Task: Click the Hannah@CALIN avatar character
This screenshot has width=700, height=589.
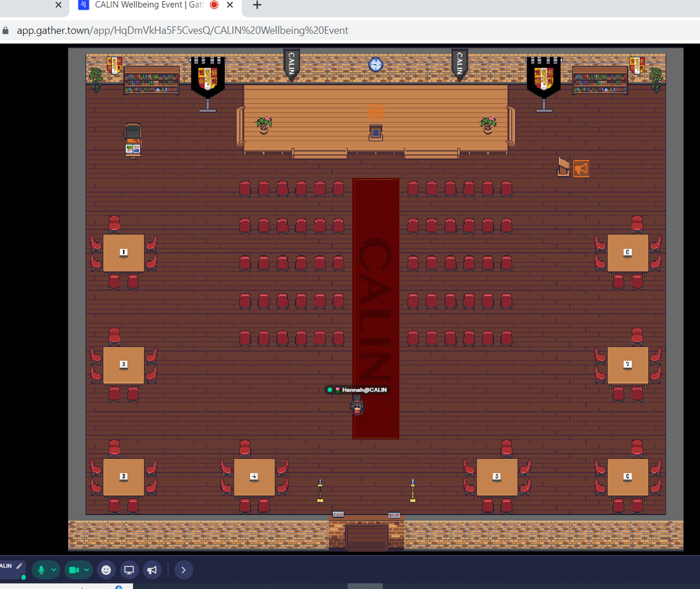Action: [357, 404]
